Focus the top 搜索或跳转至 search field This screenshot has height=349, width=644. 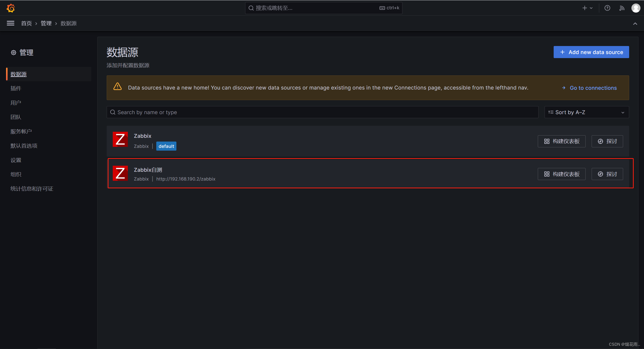click(x=323, y=8)
